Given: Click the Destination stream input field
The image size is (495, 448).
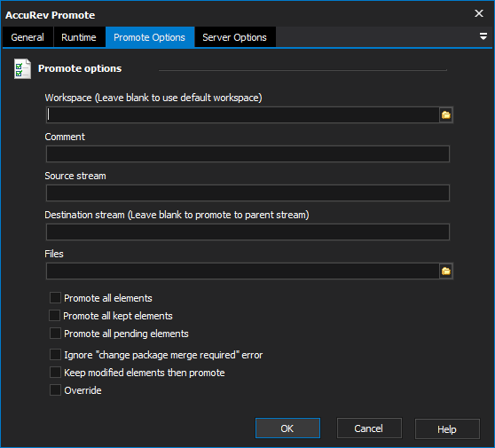Looking at the screenshot, I should tap(247, 232).
